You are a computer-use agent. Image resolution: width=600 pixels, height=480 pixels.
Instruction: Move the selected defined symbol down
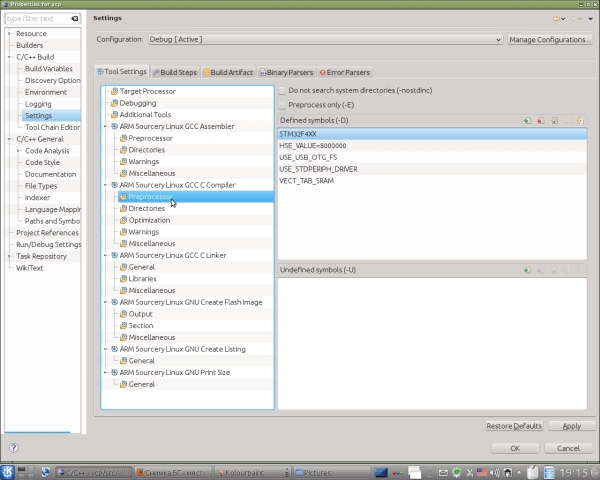click(x=580, y=121)
